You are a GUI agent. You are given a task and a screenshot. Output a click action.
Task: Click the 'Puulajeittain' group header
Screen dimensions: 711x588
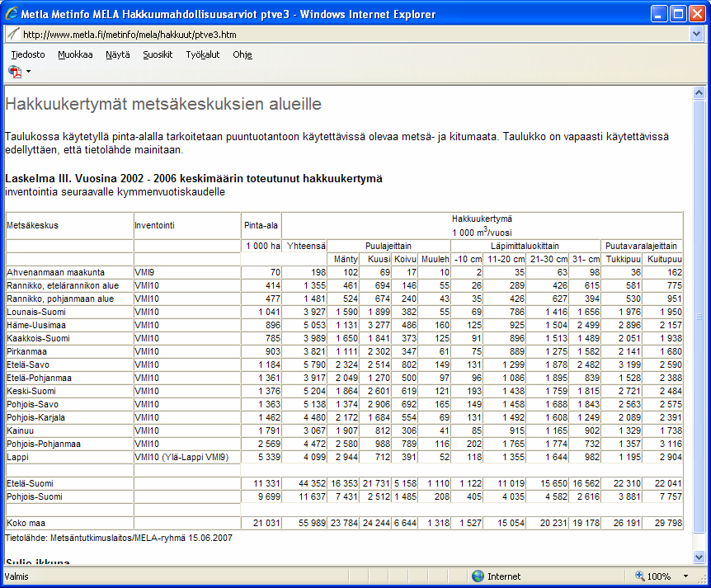[x=388, y=246]
